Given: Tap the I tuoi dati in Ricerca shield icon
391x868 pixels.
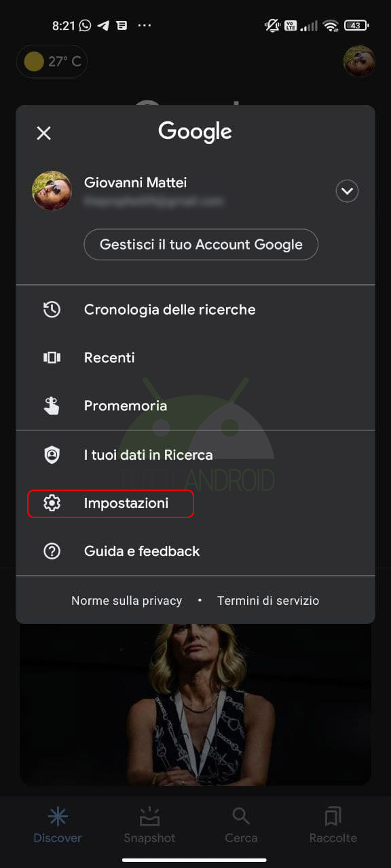Looking at the screenshot, I should tap(52, 455).
